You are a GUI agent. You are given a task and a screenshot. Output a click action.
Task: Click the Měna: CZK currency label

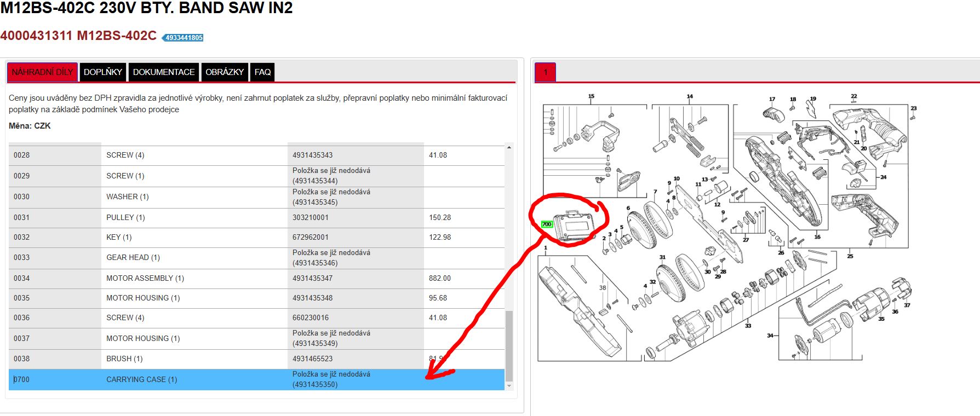pyautogui.click(x=30, y=126)
